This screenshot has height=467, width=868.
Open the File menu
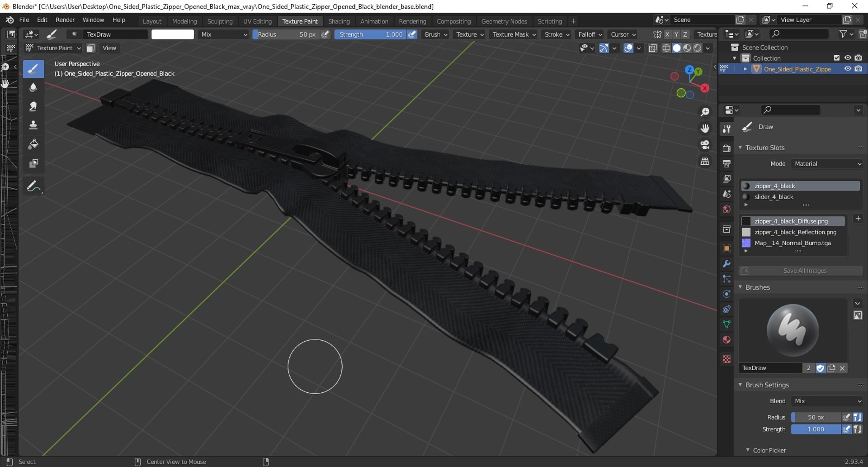tap(24, 20)
